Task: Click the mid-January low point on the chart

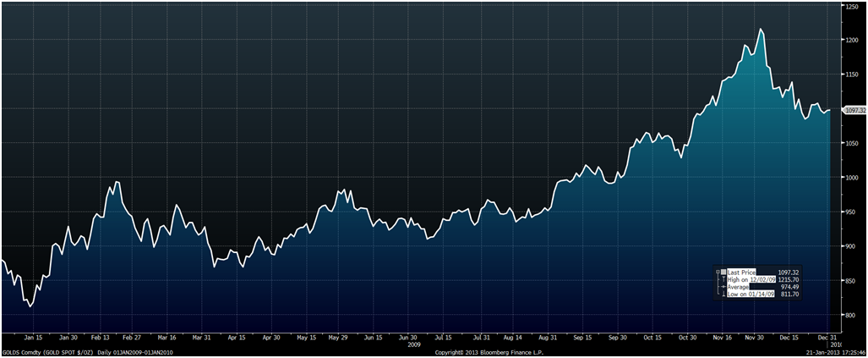Action: (30, 306)
